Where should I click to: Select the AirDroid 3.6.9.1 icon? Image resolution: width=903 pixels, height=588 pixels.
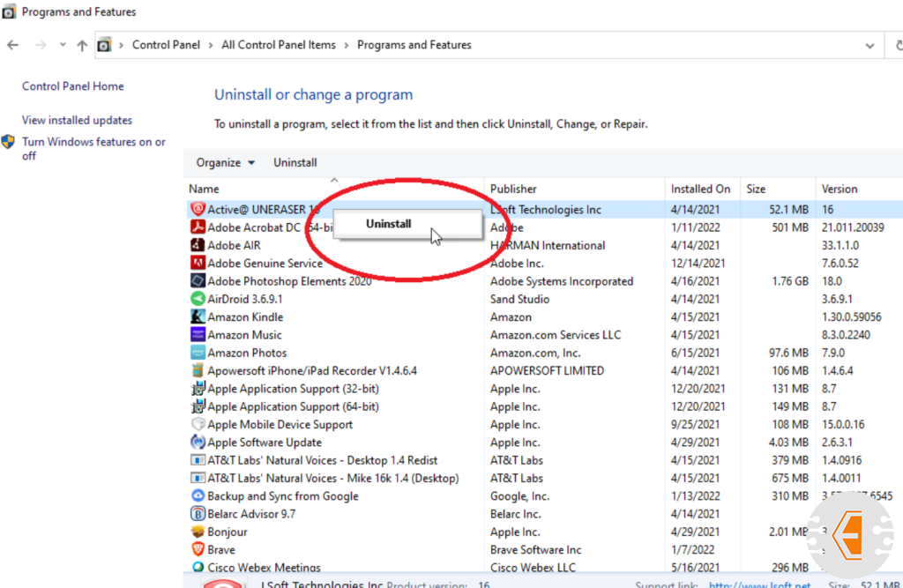coord(198,299)
